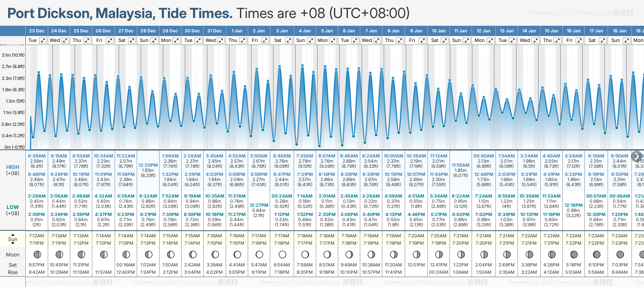Select the 12 Jan date header
The image size is (644, 287).
pyautogui.click(x=483, y=31)
